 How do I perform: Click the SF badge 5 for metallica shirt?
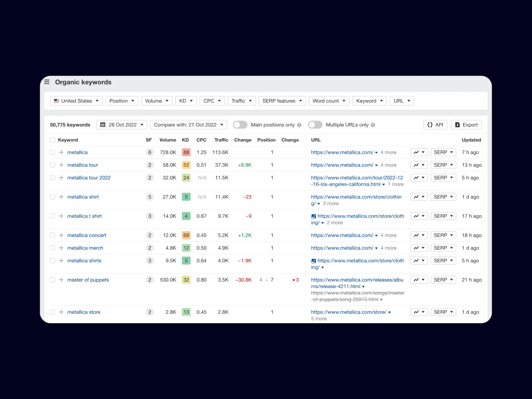tap(150, 197)
